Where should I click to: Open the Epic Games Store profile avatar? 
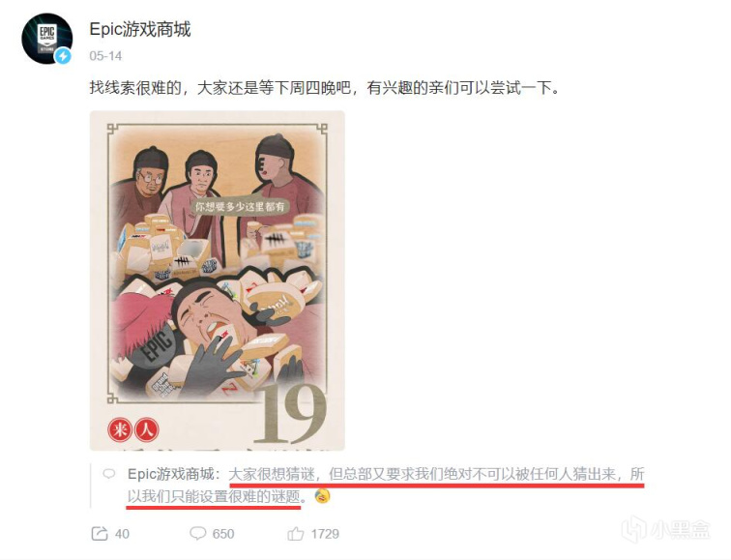(x=46, y=39)
